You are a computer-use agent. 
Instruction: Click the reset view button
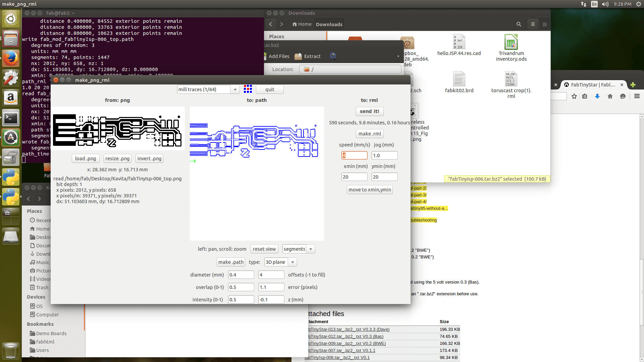(x=264, y=249)
